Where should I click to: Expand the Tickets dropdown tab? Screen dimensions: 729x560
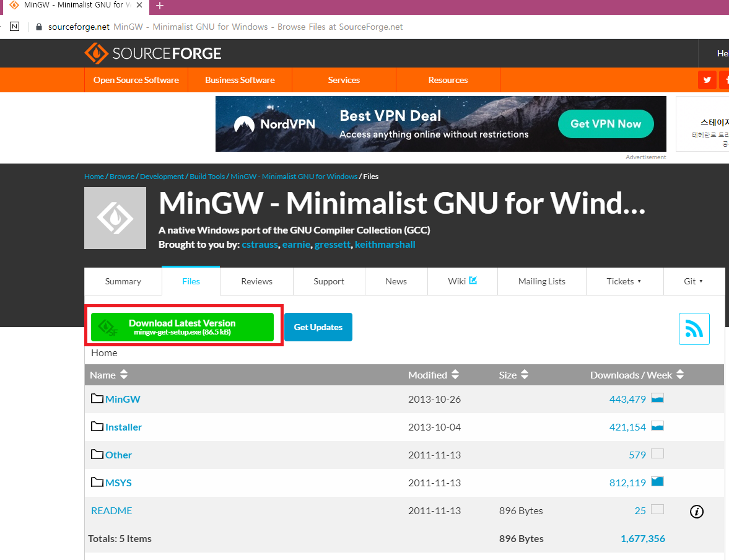pyautogui.click(x=624, y=281)
